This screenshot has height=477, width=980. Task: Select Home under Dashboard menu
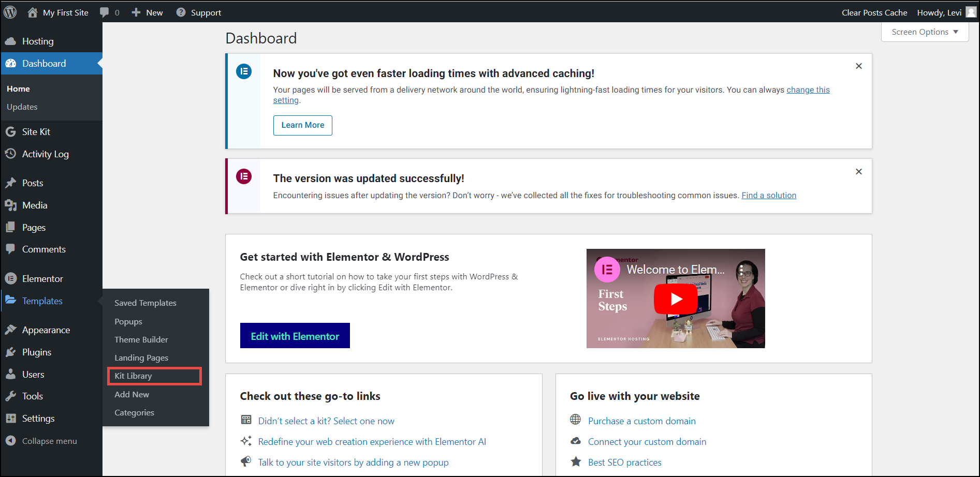tap(18, 89)
